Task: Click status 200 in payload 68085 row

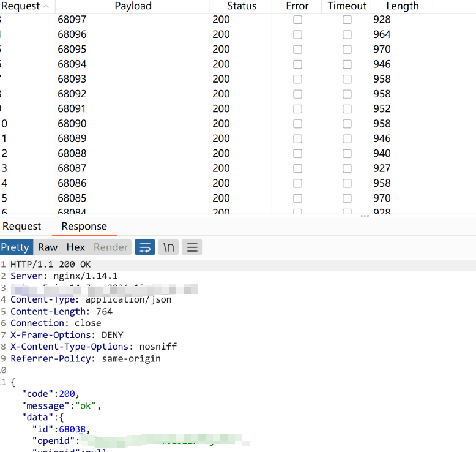Action: (221, 198)
